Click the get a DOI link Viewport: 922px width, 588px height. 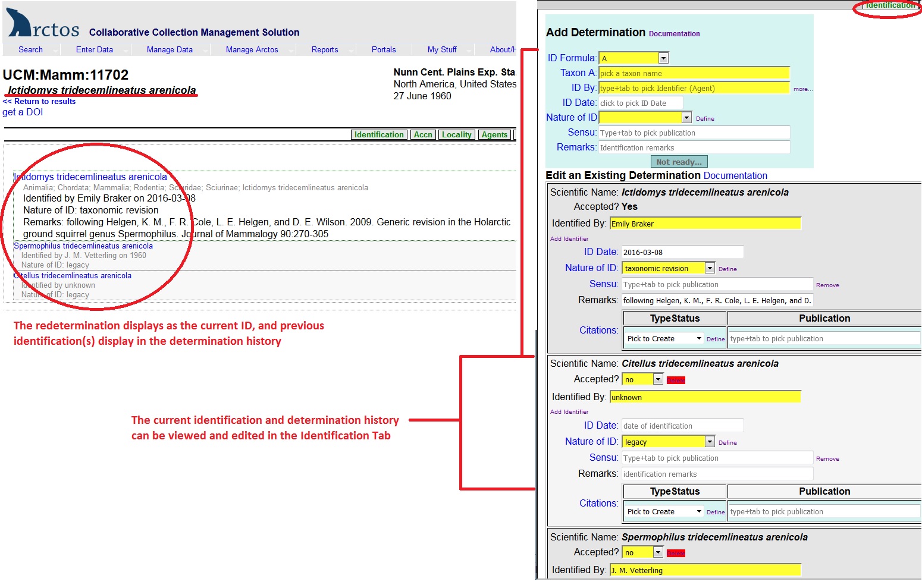(x=23, y=112)
